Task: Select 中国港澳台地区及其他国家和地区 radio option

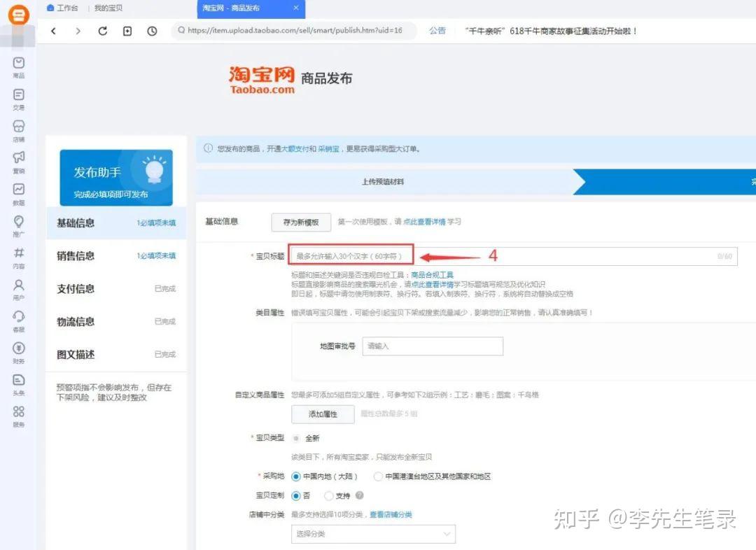Action: click(x=378, y=477)
